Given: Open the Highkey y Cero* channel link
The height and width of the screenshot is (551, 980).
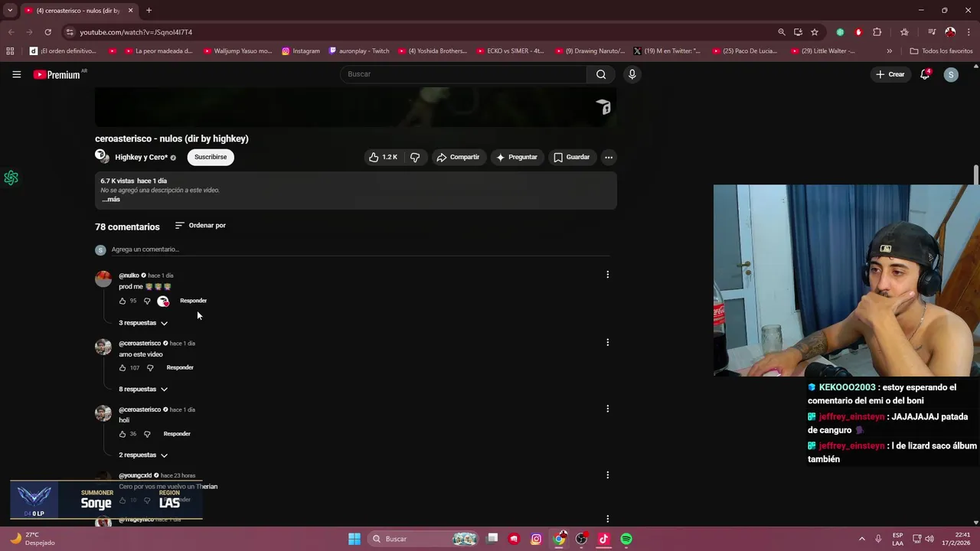Looking at the screenshot, I should click(x=141, y=158).
